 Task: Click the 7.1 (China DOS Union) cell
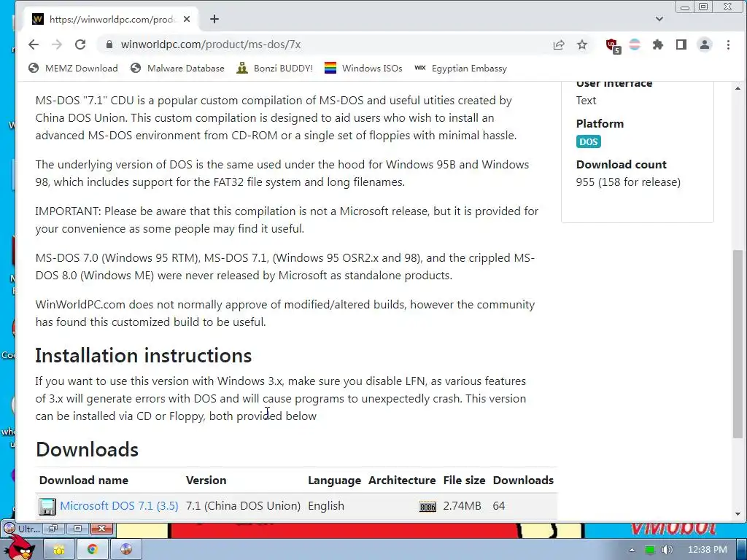click(x=243, y=506)
